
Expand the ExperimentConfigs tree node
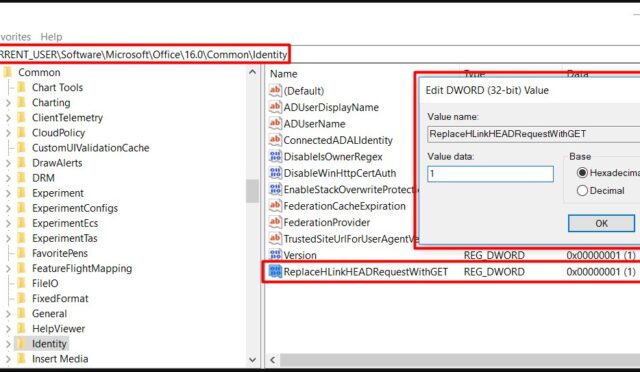click(8, 208)
